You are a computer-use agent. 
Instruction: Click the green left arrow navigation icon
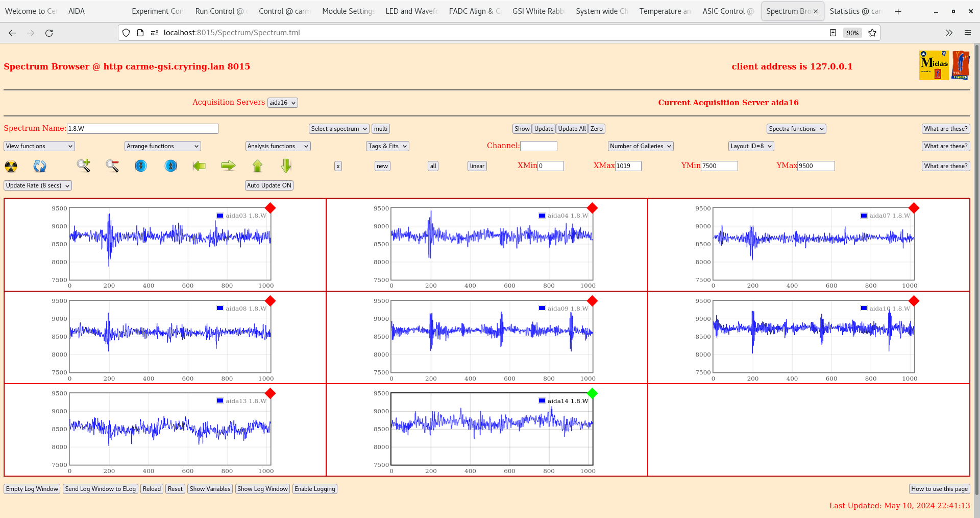[x=199, y=166]
